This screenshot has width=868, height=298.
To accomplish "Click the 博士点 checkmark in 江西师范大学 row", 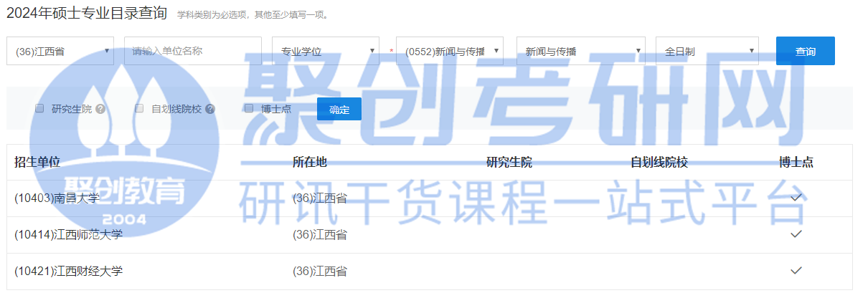I will point(796,234).
